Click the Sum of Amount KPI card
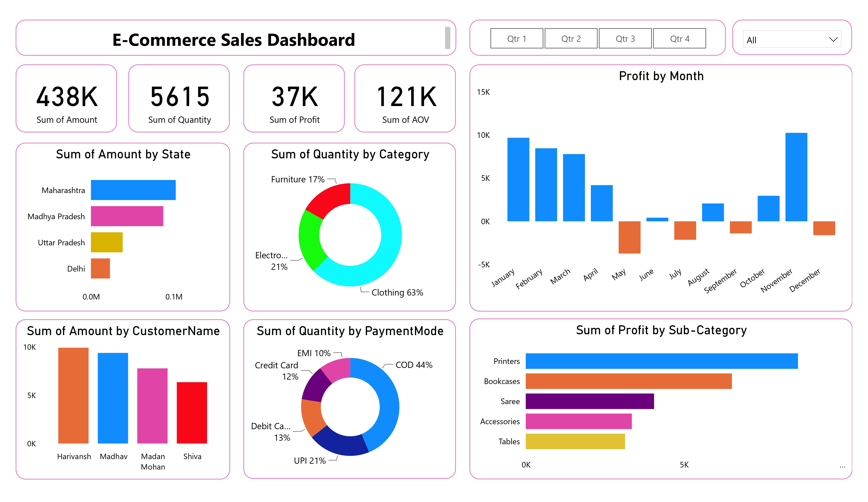 coord(67,99)
